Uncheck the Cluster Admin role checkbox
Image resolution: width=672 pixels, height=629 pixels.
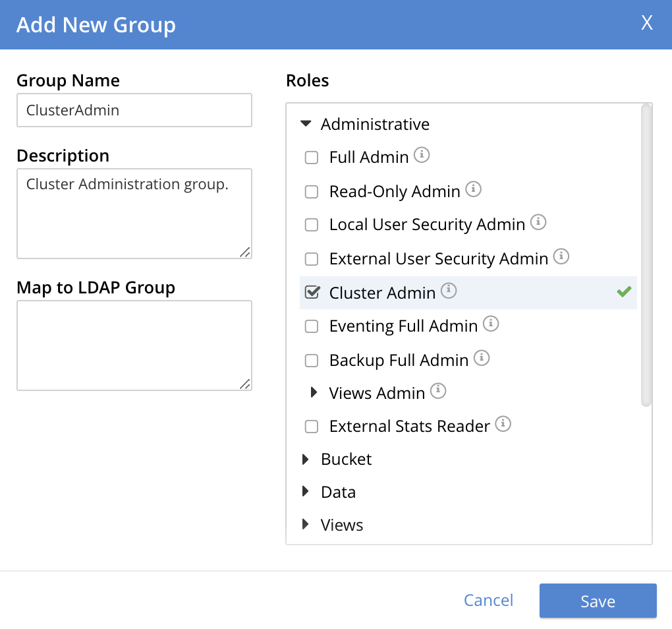click(312, 293)
